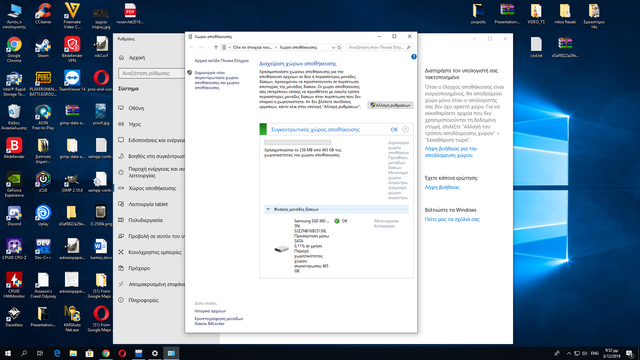Viewport: 640px width, 360px height.
Task: Click the help question mark icon in Storage Spaces
Action: tap(413, 57)
